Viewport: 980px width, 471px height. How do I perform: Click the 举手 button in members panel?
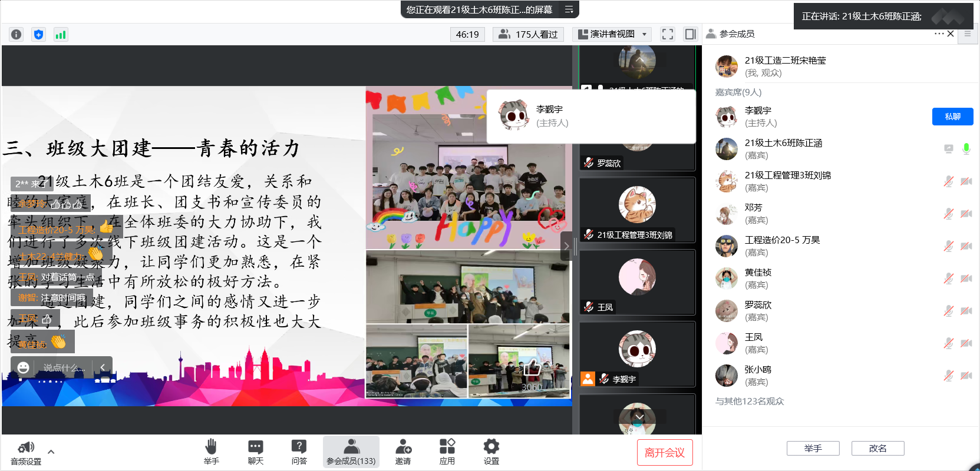click(x=813, y=449)
